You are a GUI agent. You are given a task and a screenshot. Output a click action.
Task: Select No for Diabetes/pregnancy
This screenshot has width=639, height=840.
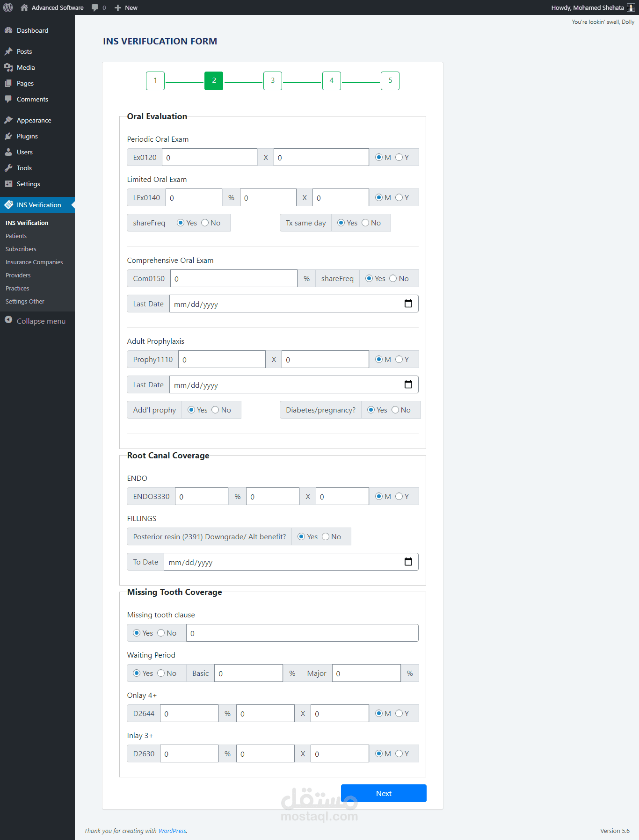395,410
